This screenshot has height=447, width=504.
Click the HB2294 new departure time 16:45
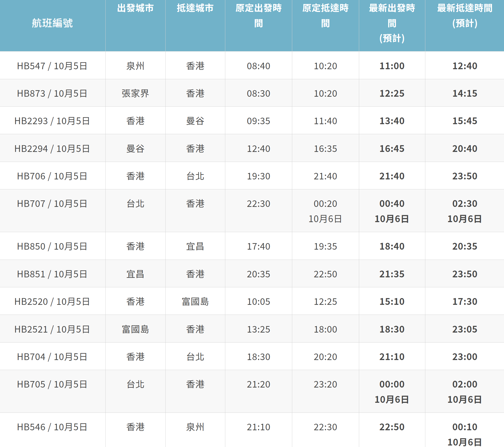392,149
